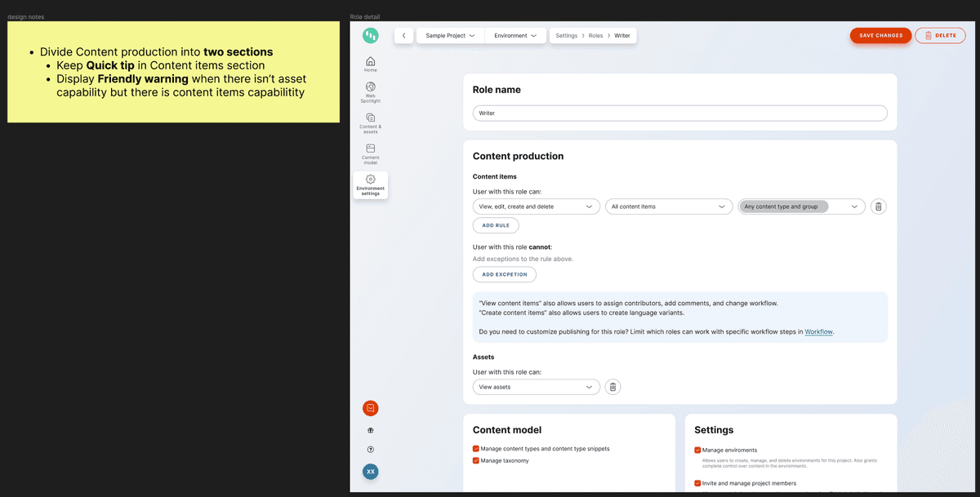Click the back arrow button

click(403, 36)
